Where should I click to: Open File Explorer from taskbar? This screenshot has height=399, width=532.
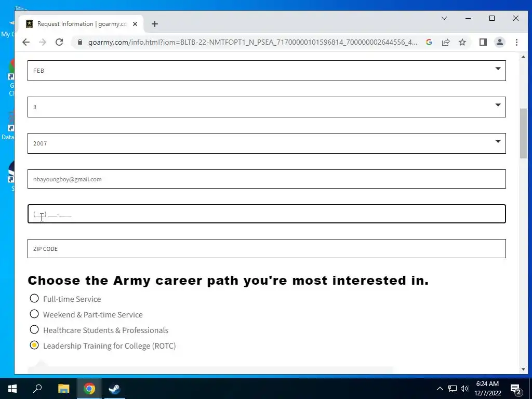63,389
